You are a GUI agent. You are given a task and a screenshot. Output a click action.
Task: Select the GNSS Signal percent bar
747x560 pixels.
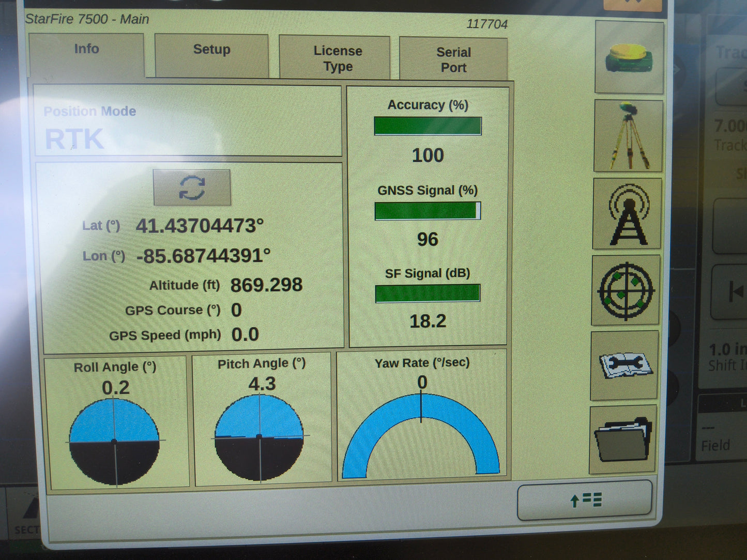428,211
